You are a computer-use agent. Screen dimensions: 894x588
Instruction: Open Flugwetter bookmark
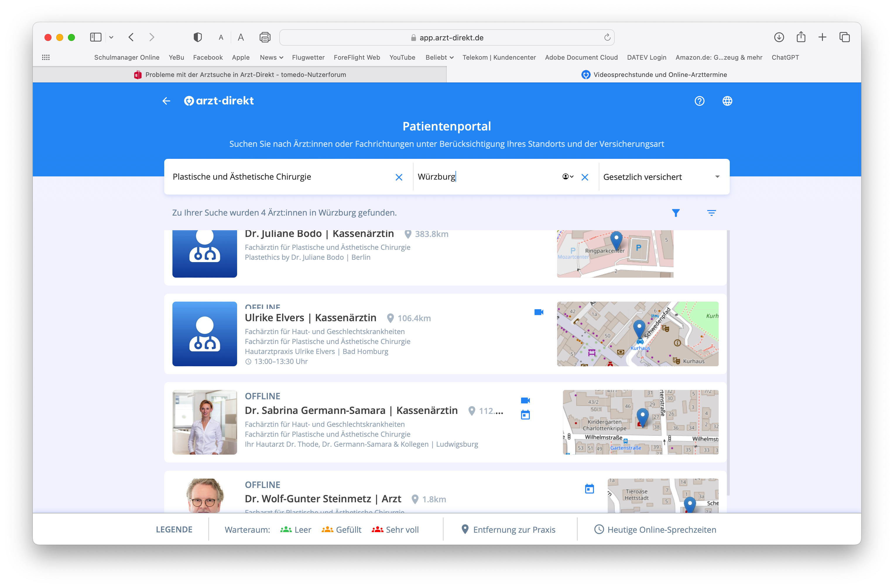point(308,57)
